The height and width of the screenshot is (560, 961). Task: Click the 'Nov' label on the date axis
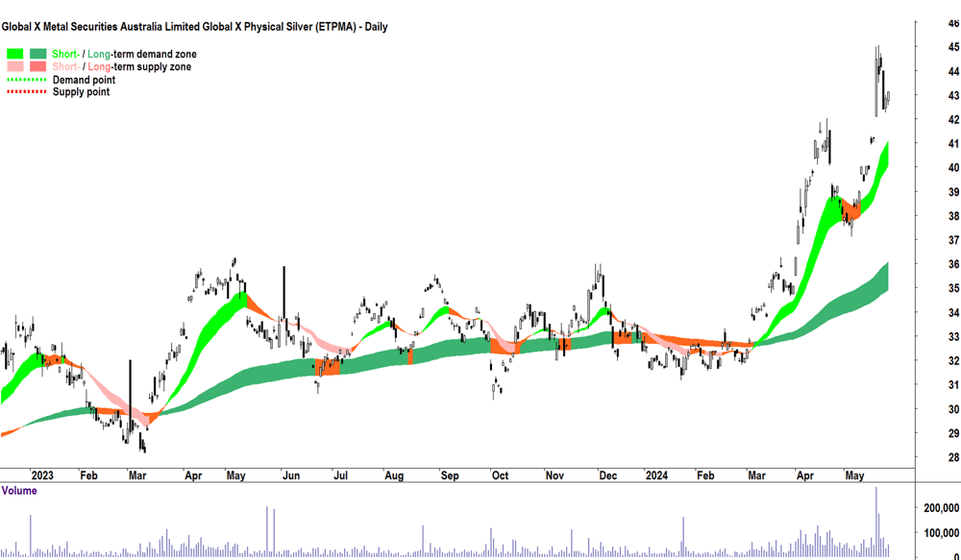coord(554,475)
